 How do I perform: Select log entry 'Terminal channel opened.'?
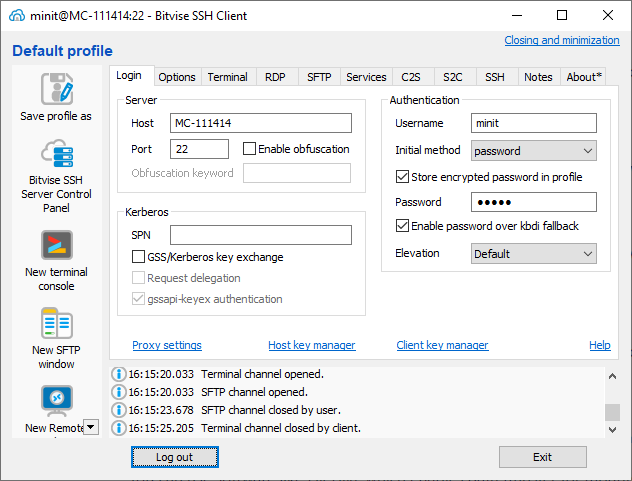pyautogui.click(x=357, y=374)
